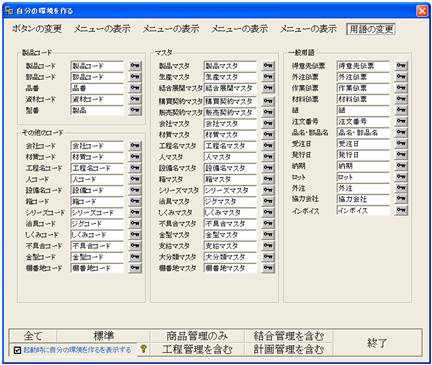The image size is (432, 365).
Task: Click the key icon beside 会社マスタ
Action: 268,124
